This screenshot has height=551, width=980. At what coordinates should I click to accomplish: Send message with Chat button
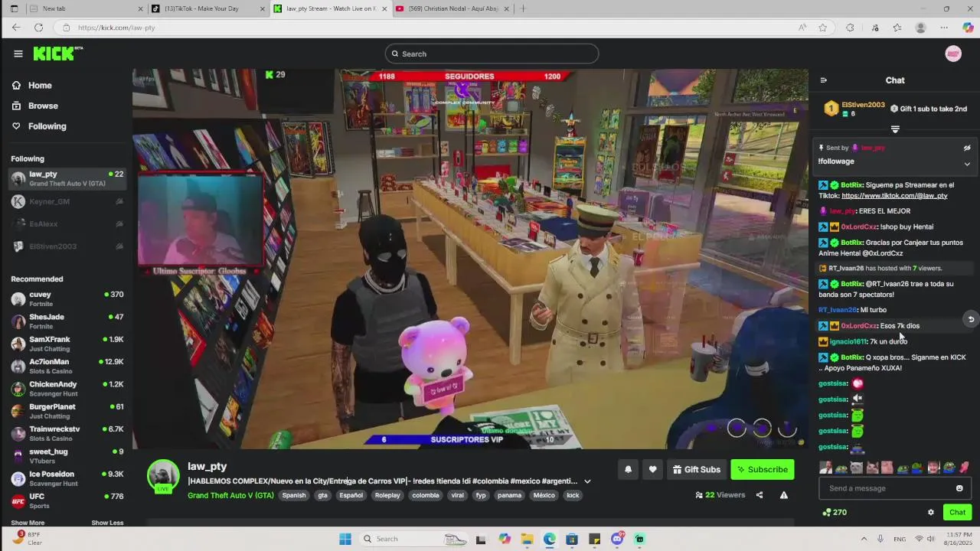click(x=958, y=513)
